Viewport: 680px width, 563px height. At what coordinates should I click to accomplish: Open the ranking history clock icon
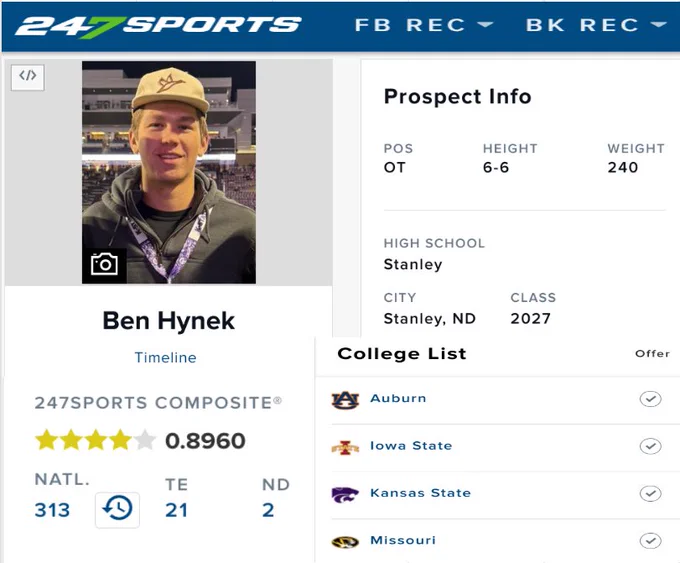[117, 509]
